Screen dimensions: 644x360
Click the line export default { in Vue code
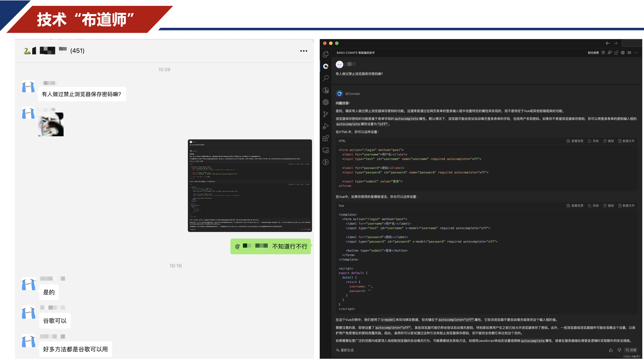[353, 273]
